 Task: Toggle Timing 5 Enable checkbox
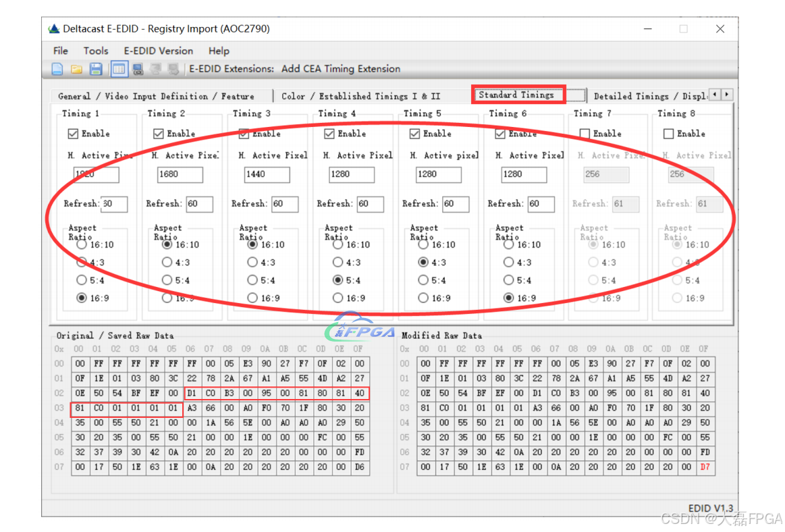click(414, 134)
